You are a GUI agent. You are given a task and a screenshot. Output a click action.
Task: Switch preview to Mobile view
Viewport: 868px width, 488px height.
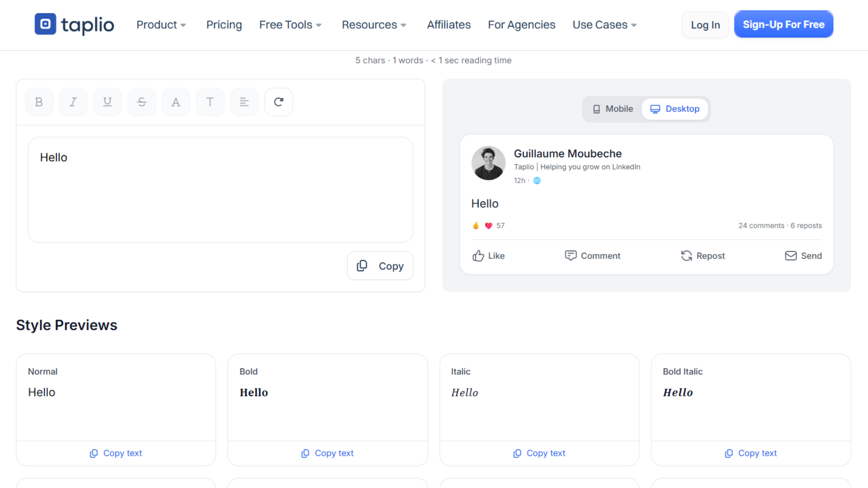pyautogui.click(x=612, y=109)
